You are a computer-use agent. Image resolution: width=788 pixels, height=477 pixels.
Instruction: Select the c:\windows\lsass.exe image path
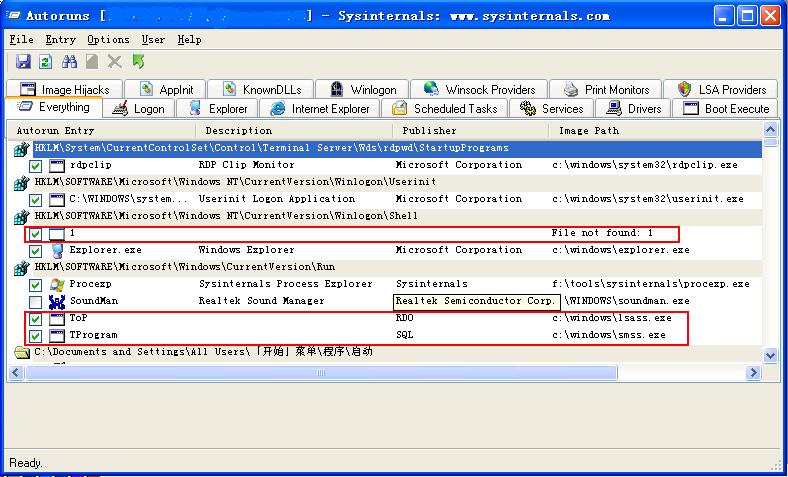point(612,318)
